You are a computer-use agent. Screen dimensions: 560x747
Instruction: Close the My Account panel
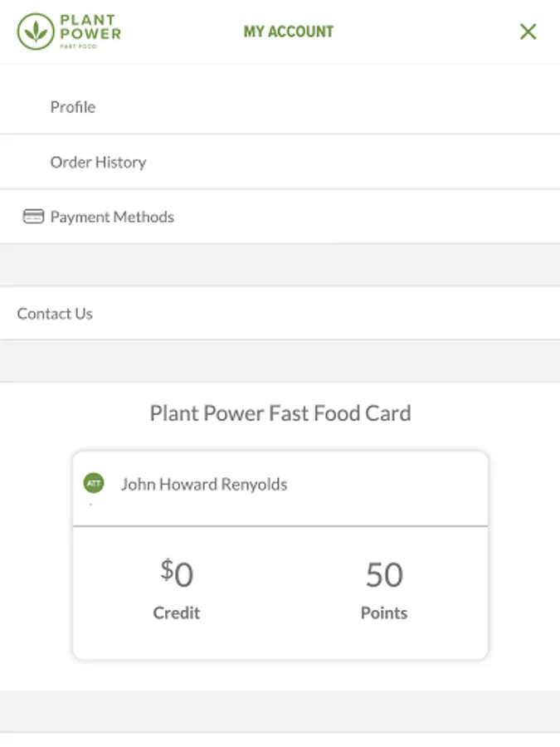[528, 32]
